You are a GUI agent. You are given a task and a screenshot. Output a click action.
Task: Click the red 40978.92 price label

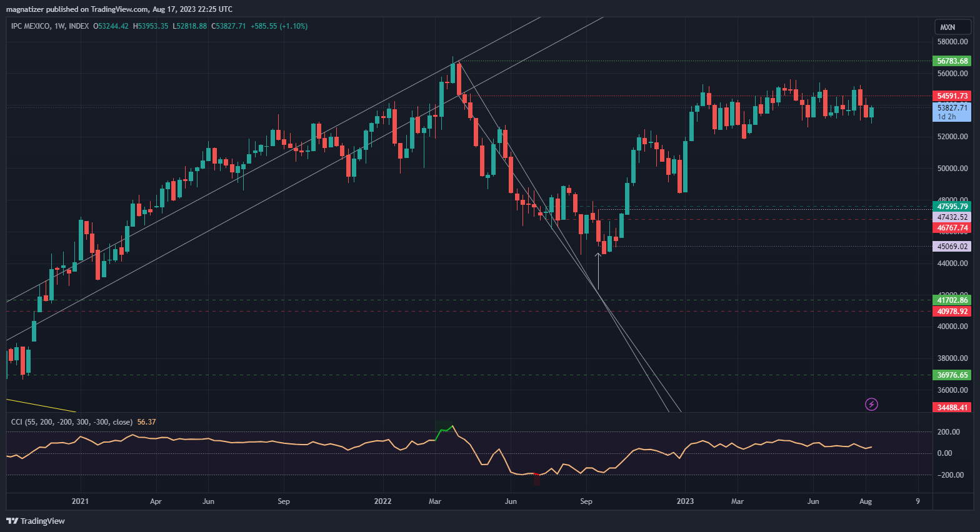[x=952, y=312]
